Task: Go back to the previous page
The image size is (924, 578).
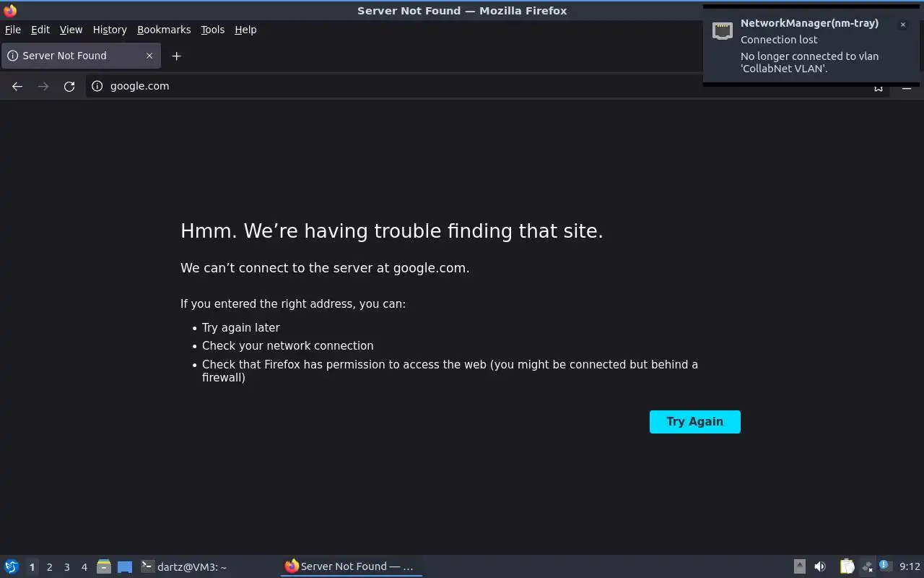Action: click(x=17, y=86)
